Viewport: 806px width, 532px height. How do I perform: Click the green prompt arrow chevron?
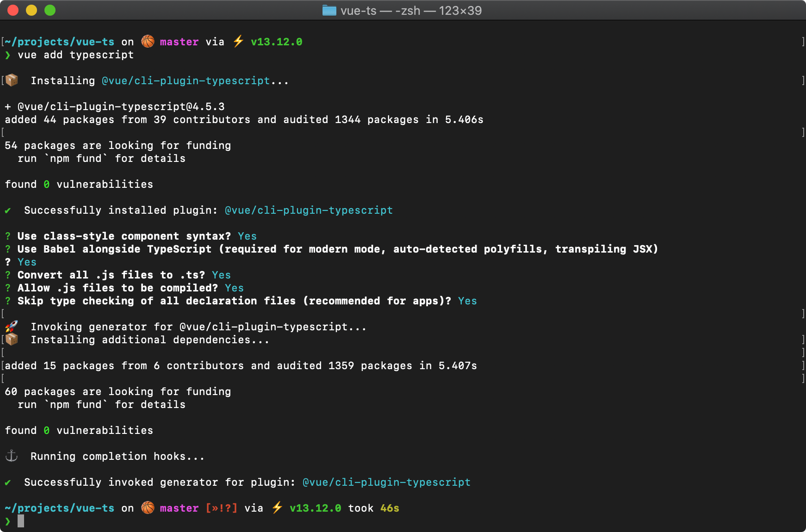(7, 55)
